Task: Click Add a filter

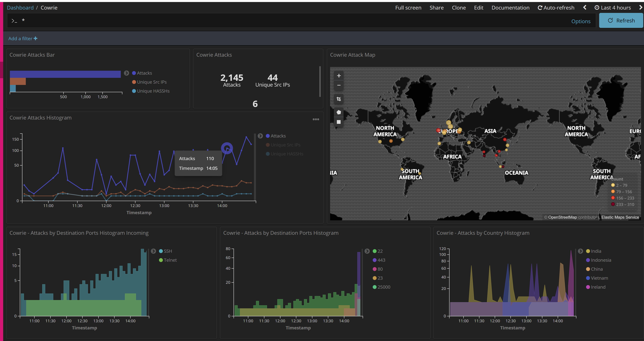Action: [23, 39]
